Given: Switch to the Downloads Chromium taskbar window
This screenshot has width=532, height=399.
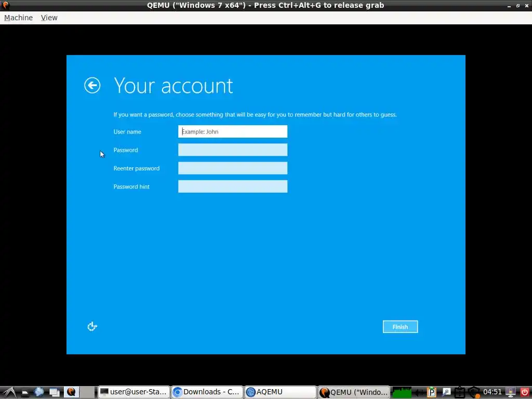Looking at the screenshot, I should (207, 392).
